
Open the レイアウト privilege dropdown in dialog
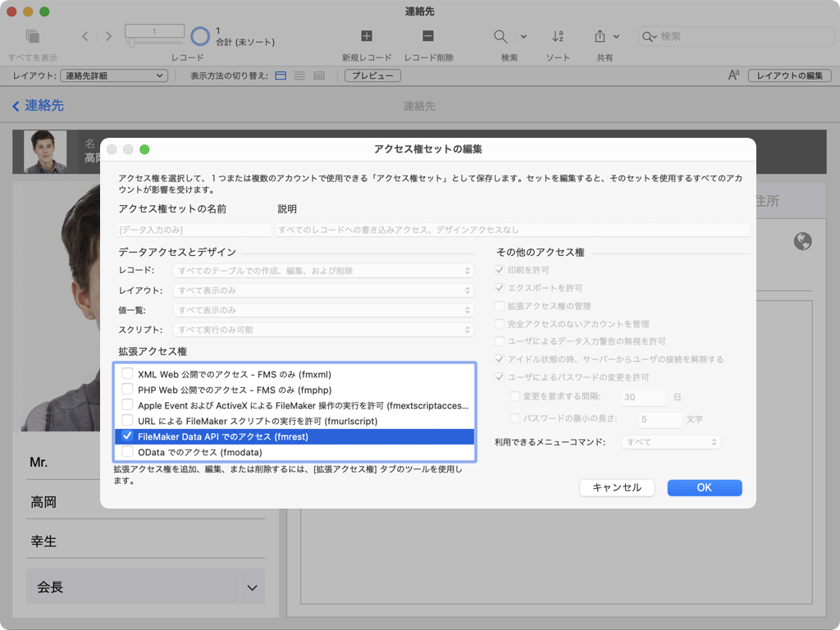323,290
